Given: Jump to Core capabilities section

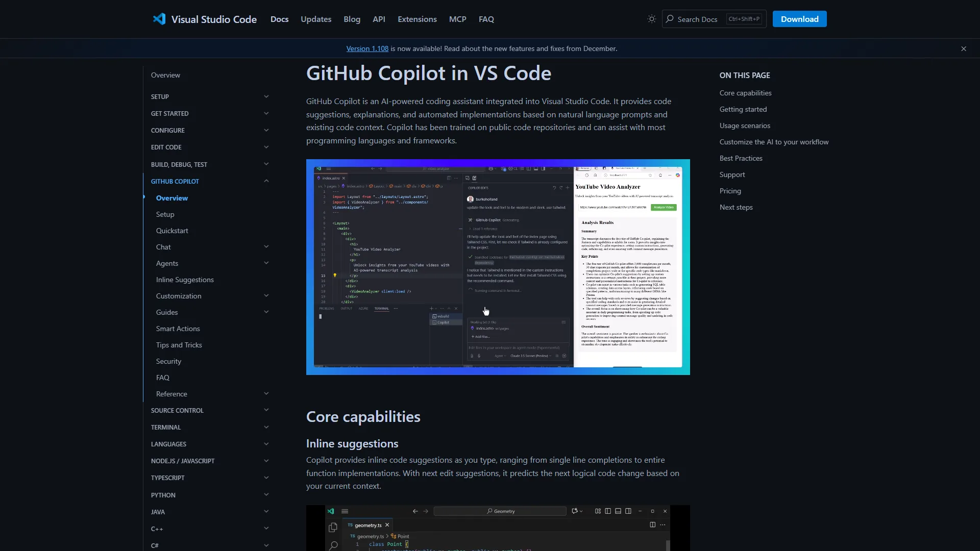Looking at the screenshot, I should [745, 93].
